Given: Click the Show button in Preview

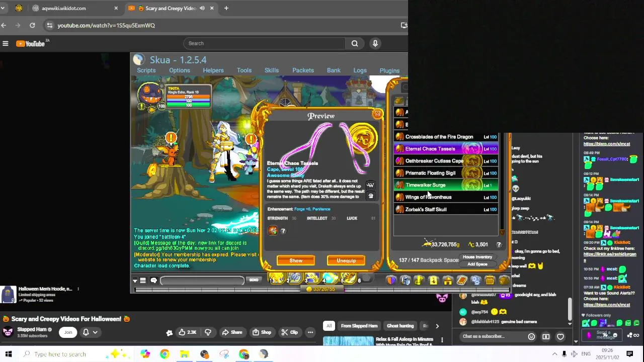Looking at the screenshot, I should [x=296, y=260].
